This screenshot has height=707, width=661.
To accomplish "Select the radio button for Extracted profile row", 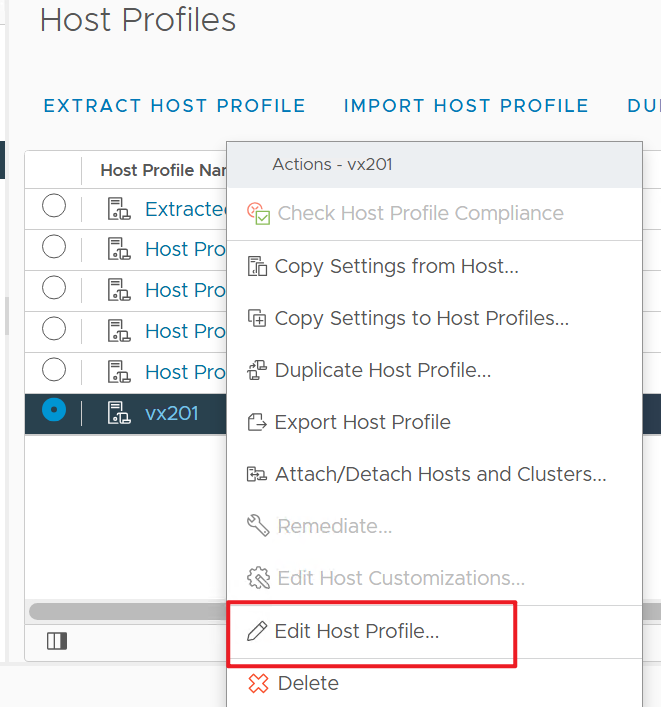I will point(54,207).
